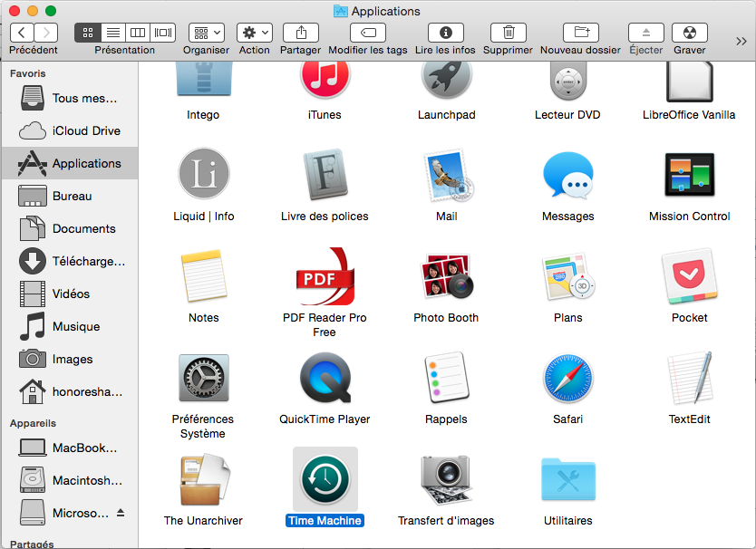
Task: Click the "Photo Booth" name label
Action: pos(446,318)
